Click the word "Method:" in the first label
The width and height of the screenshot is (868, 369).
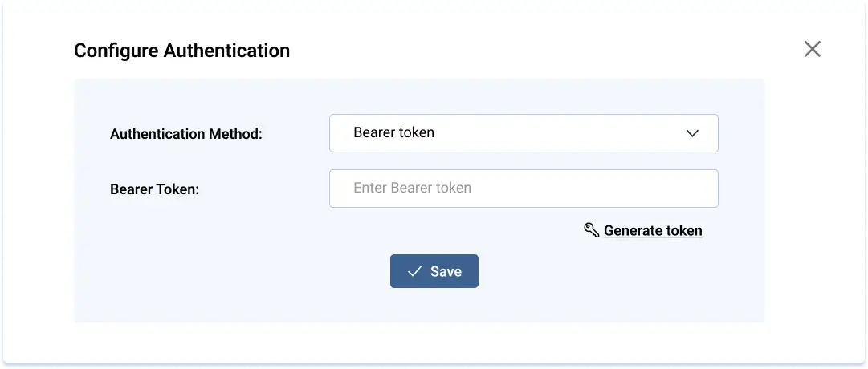236,134
